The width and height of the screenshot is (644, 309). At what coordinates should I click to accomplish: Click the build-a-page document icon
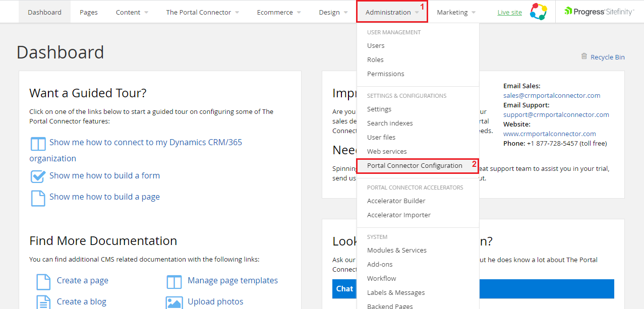[x=38, y=198]
